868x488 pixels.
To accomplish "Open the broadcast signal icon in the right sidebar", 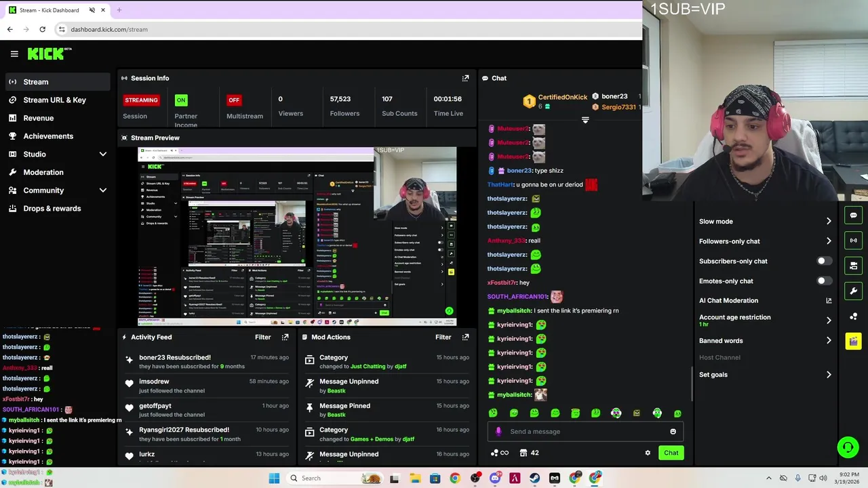I will coord(853,240).
